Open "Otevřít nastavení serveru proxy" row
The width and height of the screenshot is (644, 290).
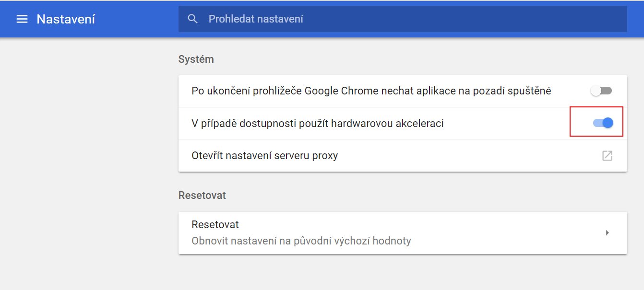pos(264,156)
